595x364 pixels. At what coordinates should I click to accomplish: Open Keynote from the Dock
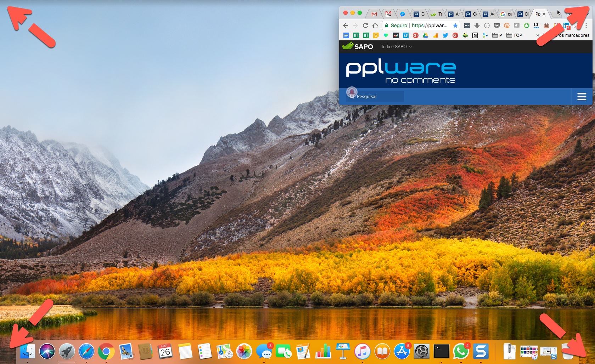pyautogui.click(x=343, y=352)
